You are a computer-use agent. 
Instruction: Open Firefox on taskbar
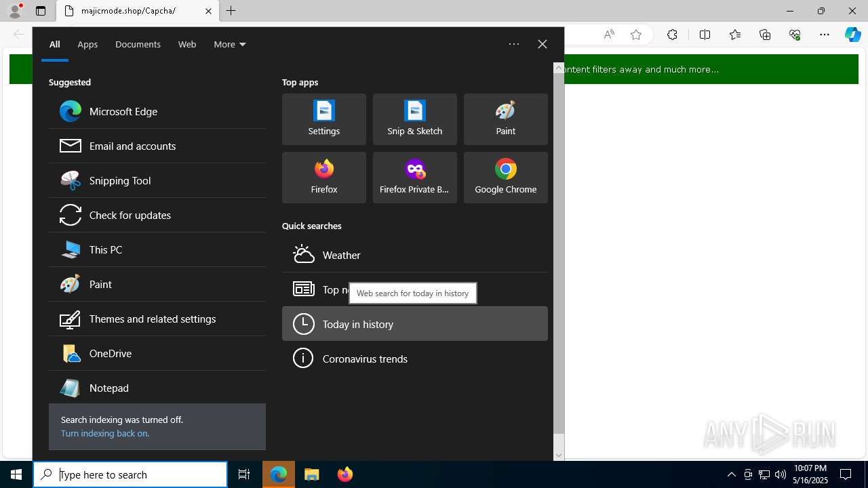coord(345,474)
